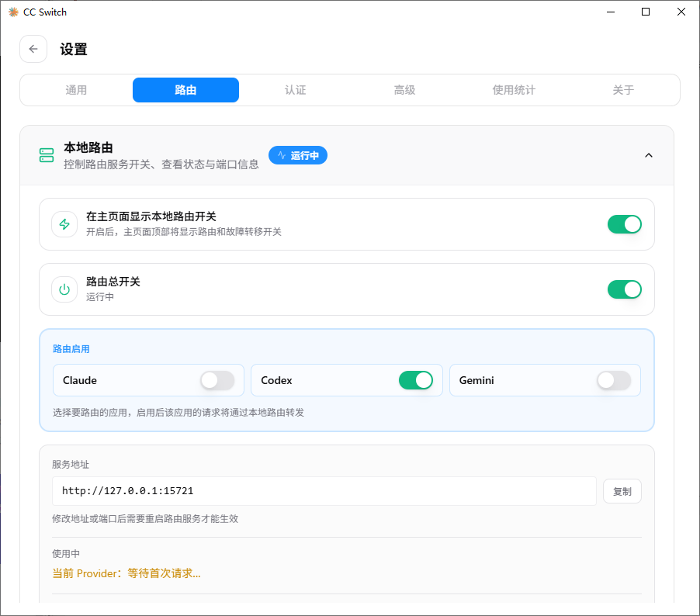Click the 控制路由服务开关 subtitle text
Screen dimensions: 700x616
point(161,164)
